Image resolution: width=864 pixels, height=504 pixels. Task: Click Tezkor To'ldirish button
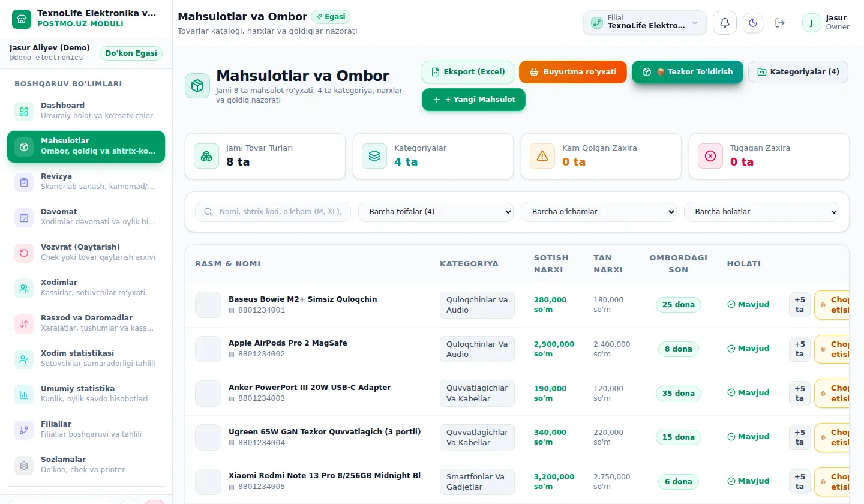pos(688,72)
